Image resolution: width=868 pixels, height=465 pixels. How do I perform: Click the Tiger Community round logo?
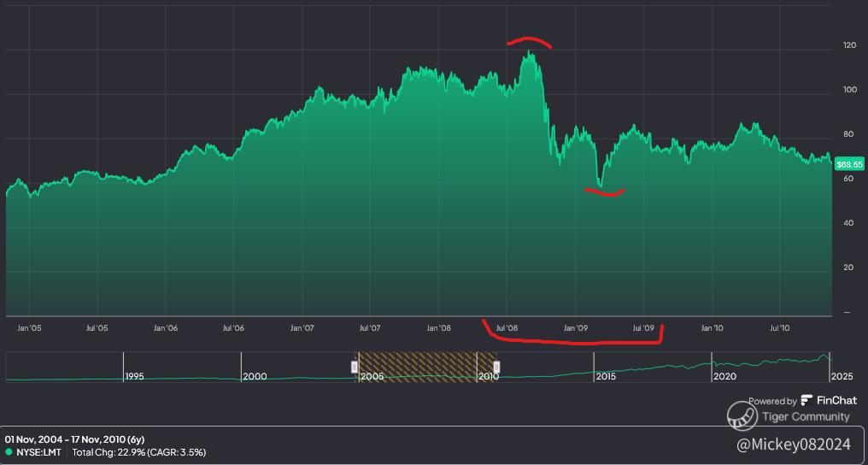(x=742, y=415)
